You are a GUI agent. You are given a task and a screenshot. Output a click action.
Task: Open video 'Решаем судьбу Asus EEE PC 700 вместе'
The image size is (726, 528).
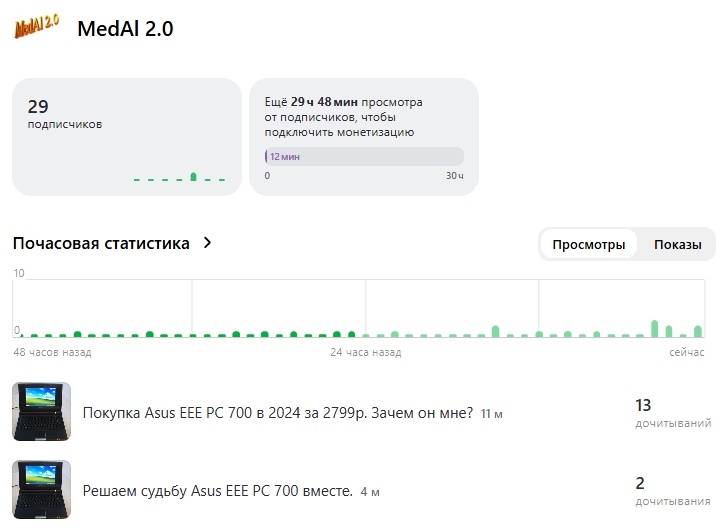(x=217, y=490)
